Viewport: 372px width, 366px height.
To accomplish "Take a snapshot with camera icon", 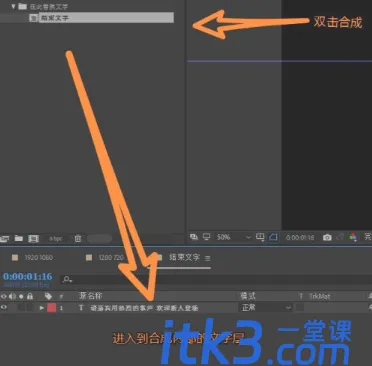I will 327,237.
